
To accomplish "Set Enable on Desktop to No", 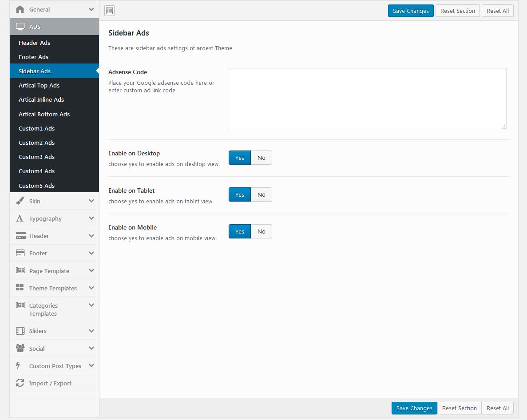I will [261, 158].
